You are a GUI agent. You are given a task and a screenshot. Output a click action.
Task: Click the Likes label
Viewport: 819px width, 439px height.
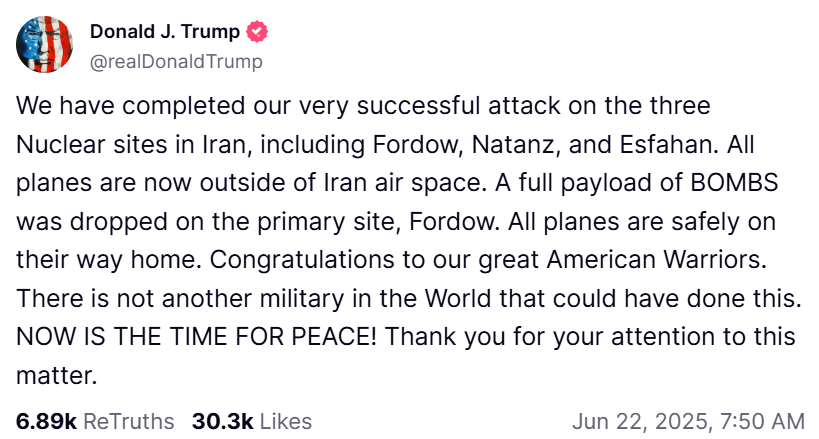286,421
